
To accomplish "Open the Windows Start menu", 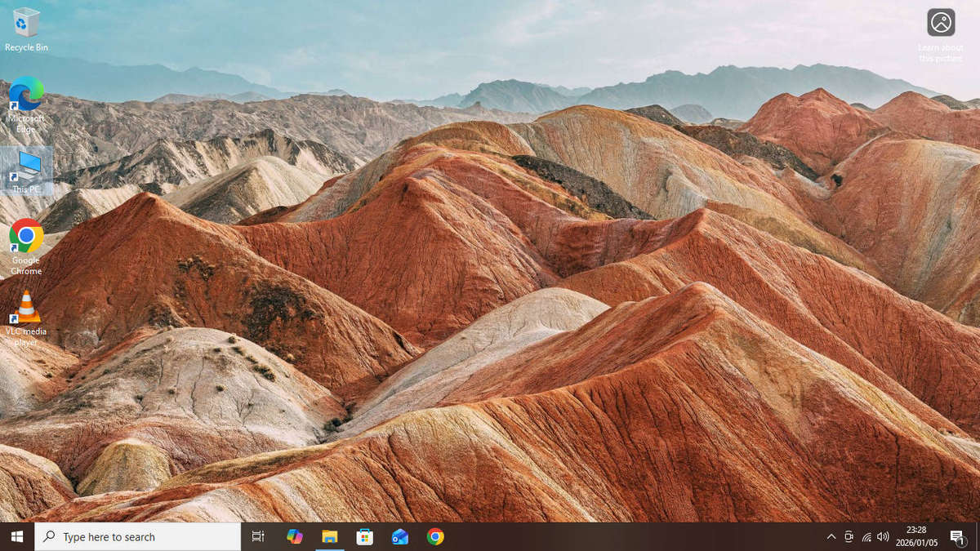I will click(x=17, y=536).
